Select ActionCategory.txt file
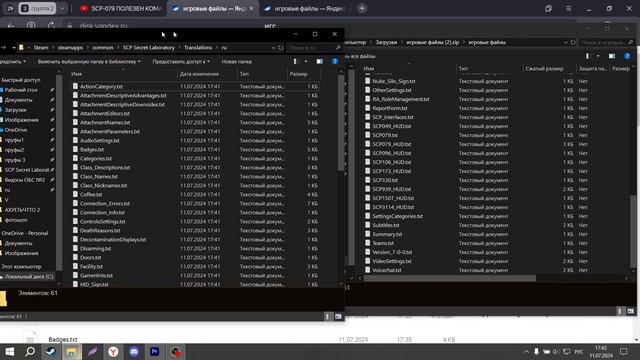 tap(101, 87)
